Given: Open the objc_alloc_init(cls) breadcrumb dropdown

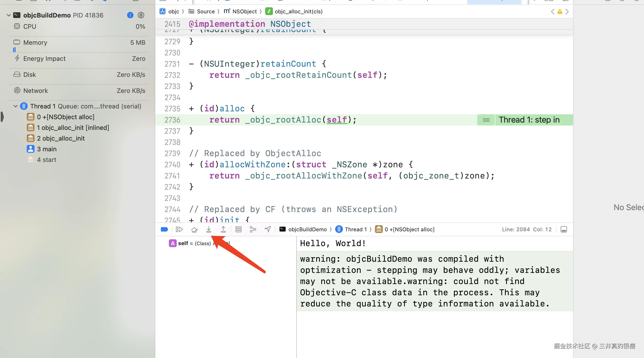Looking at the screenshot, I should (298, 11).
